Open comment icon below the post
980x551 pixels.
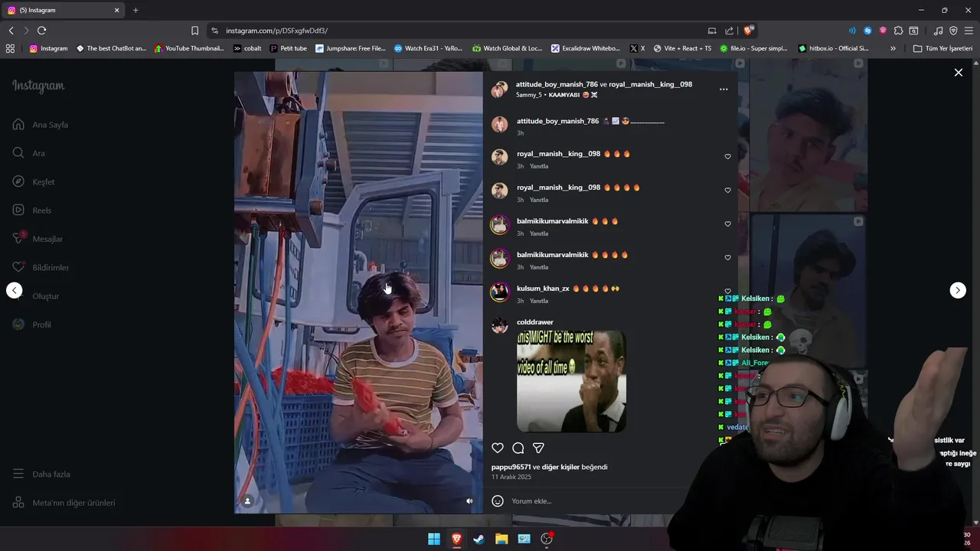point(518,448)
